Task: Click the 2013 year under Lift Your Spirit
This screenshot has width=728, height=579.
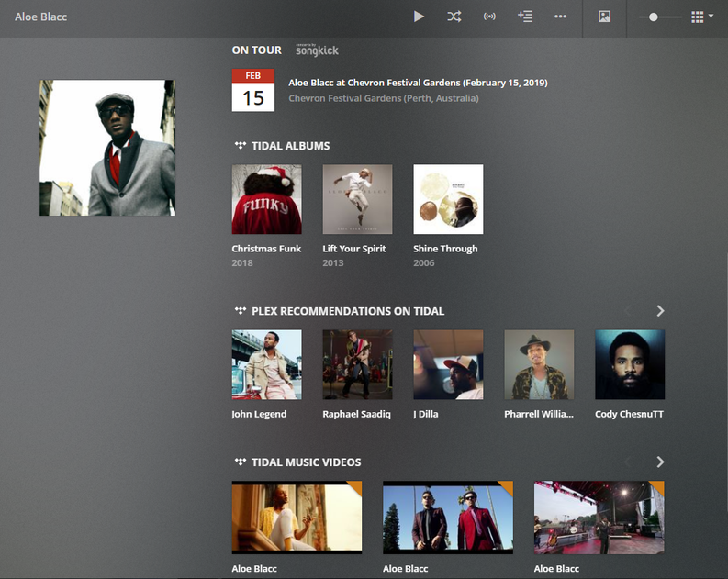Action: (333, 263)
